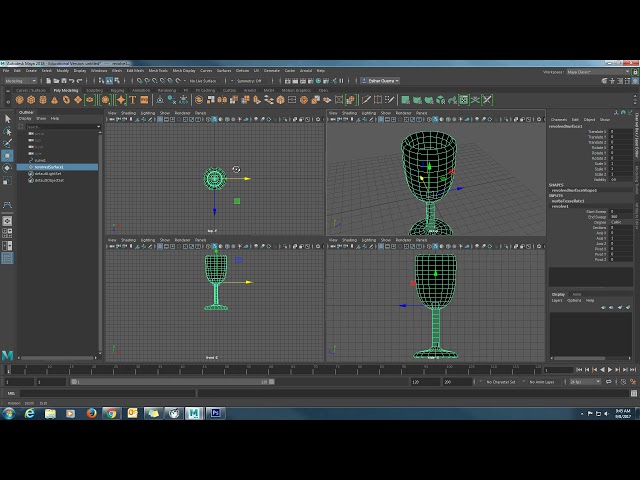Screen dimensions: 640x480
Task: Open Google Chrome from the taskbar
Action: click(x=111, y=413)
